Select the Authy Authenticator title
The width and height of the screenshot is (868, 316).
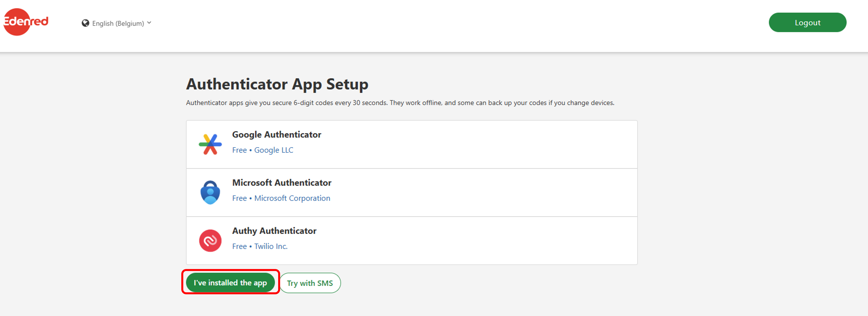pyautogui.click(x=274, y=231)
